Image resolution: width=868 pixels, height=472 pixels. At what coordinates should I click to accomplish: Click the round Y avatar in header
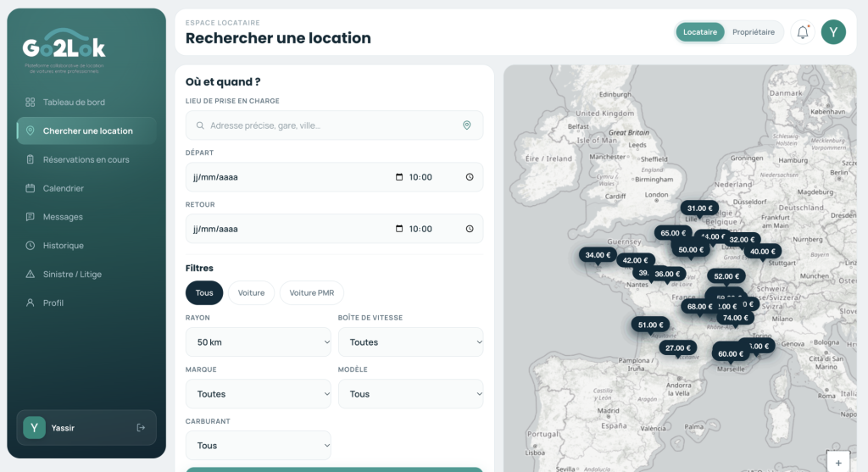point(833,32)
